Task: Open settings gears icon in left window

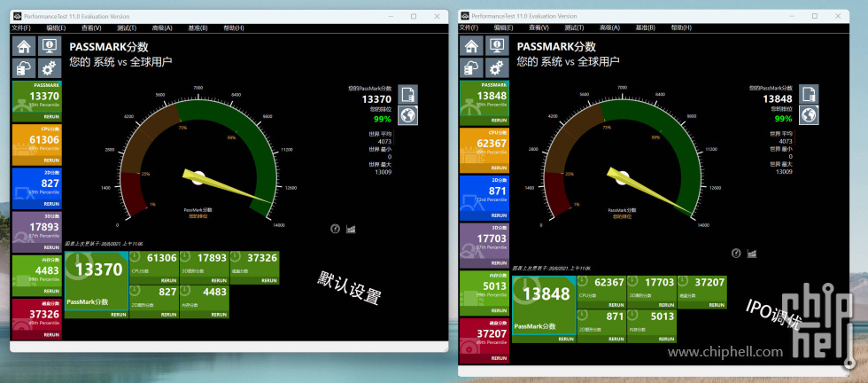Action: click(50, 67)
